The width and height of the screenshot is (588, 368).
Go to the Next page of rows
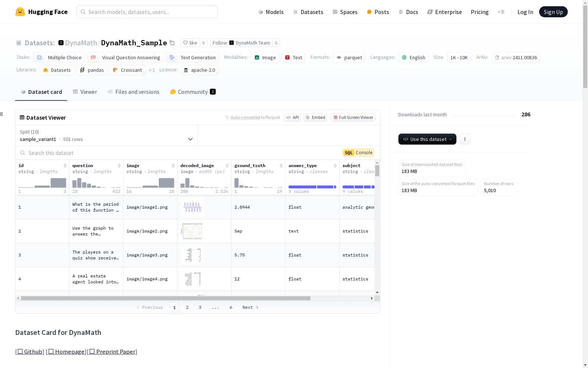tap(250, 307)
